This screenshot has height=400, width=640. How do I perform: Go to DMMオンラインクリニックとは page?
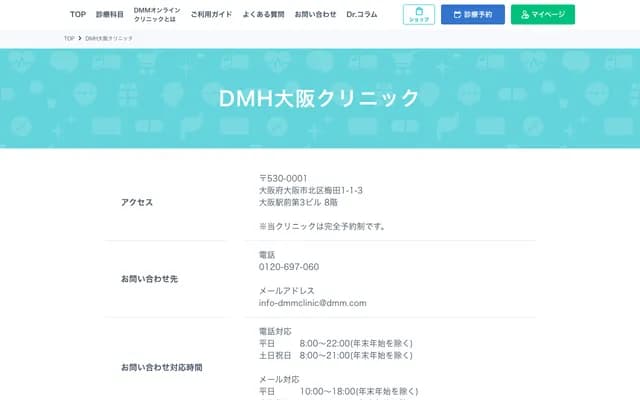157,15
